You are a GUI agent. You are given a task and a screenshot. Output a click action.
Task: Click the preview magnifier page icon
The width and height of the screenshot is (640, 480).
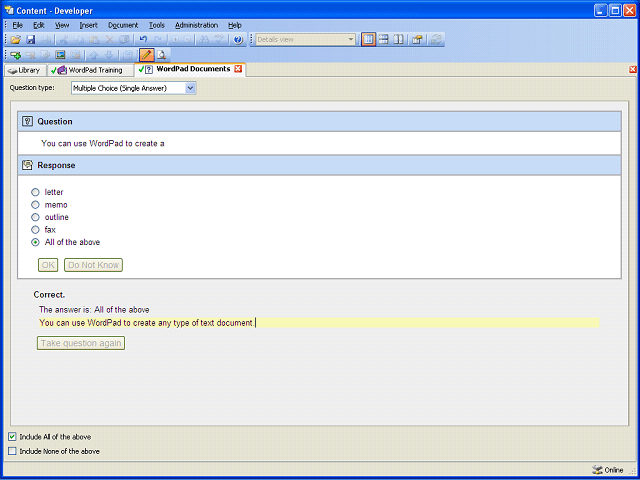point(162,55)
